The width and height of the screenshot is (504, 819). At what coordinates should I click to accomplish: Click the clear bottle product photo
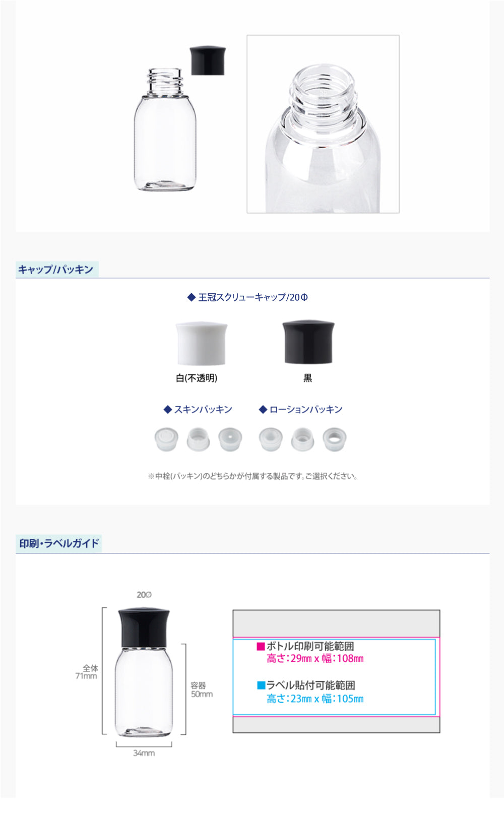point(165,130)
